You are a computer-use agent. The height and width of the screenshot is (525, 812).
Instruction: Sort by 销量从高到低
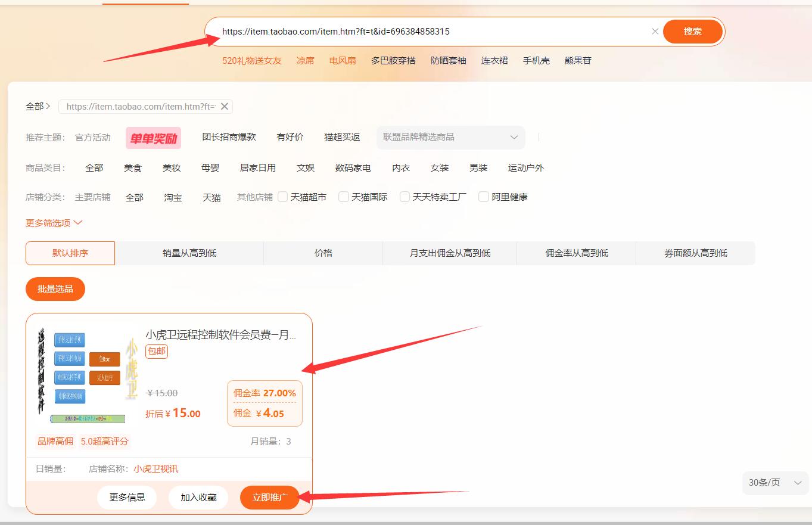tap(189, 253)
